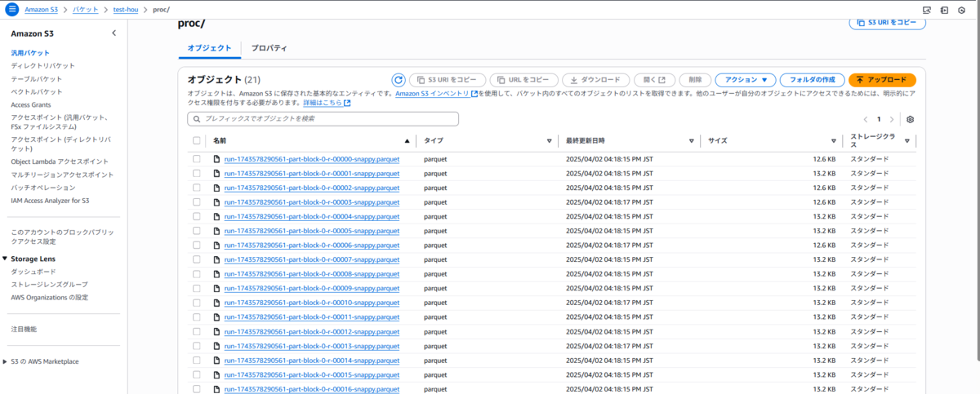Open table preferences gear icon
The image size is (980, 394).
point(910,119)
